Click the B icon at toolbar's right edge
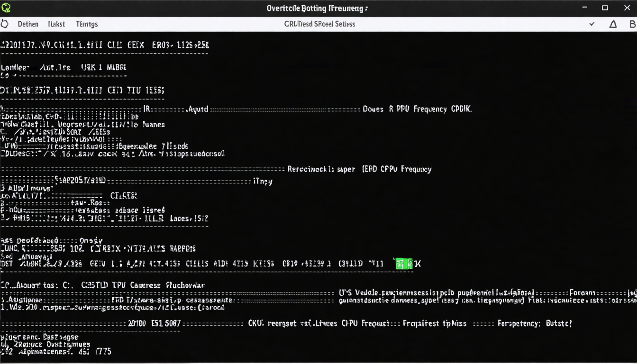The image size is (637, 364). click(633, 24)
